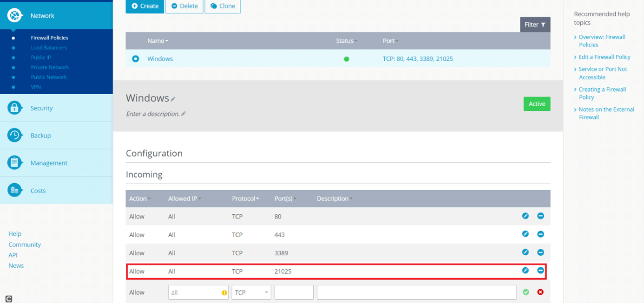The width and height of the screenshot is (644, 303).
Task: Open Overview: Firewall Policies help topic
Action: tap(602, 41)
